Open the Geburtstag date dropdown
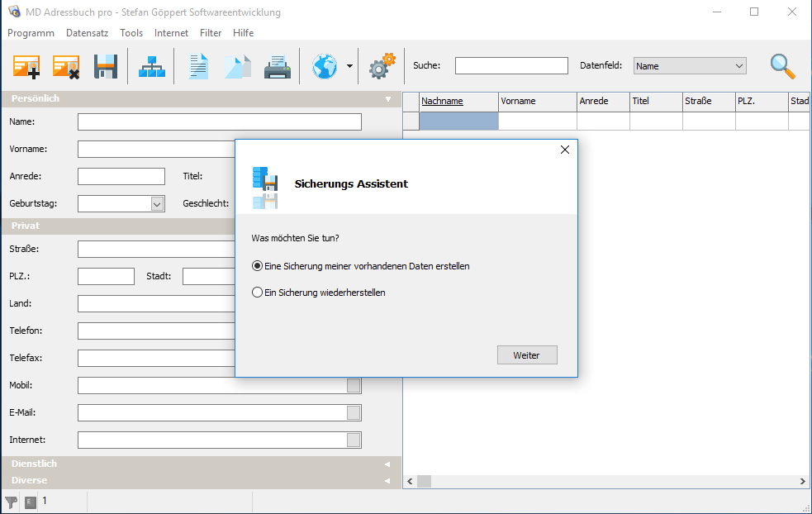Screen dimensions: 812x514 point(157,203)
